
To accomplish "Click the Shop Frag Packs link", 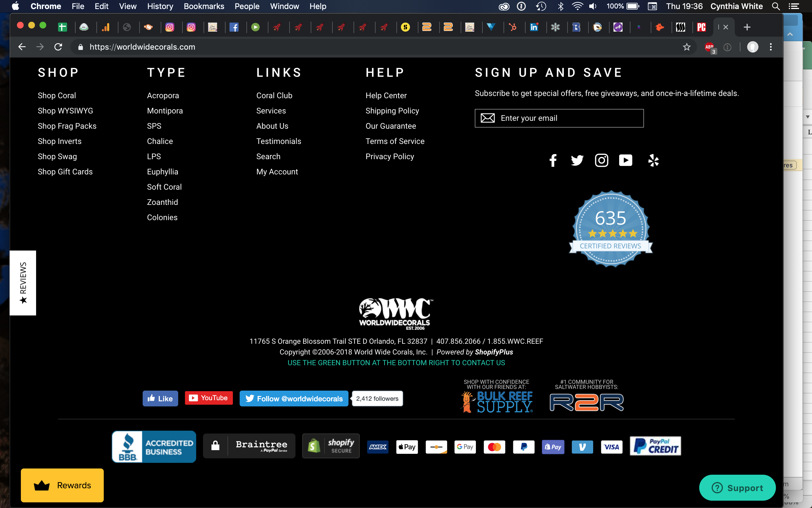I will pos(67,126).
